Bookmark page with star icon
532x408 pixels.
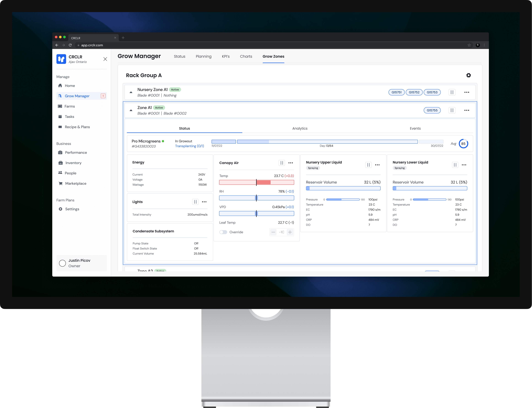(469, 45)
